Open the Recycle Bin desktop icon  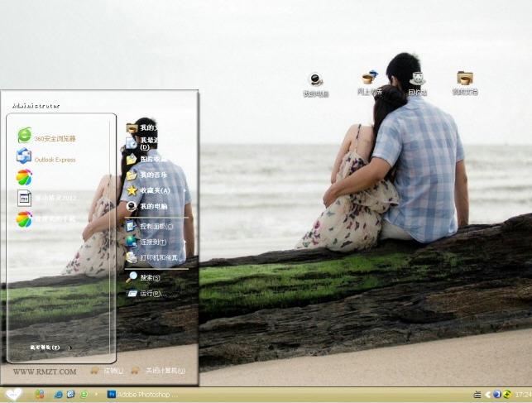pos(417,84)
